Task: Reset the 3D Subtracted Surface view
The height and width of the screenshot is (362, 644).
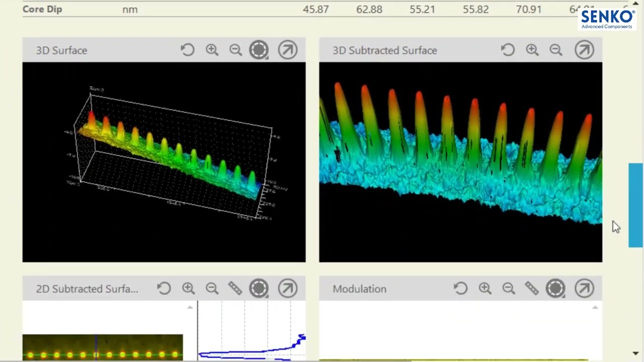Action: [x=508, y=50]
